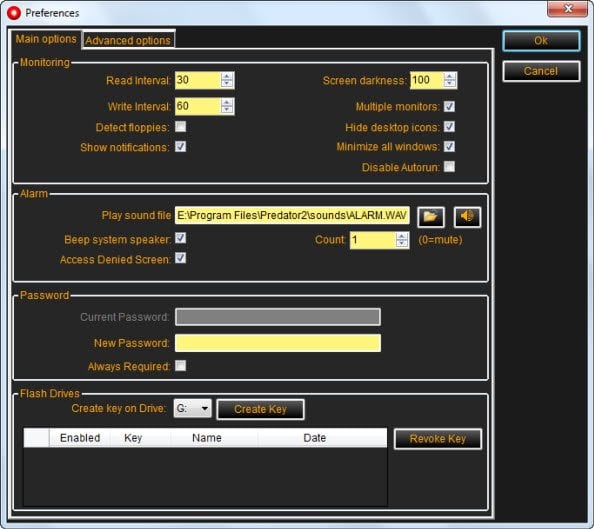Viewport: 594px width, 529px height.
Task: Increase Screen darkness with up arrow
Action: 449,76
